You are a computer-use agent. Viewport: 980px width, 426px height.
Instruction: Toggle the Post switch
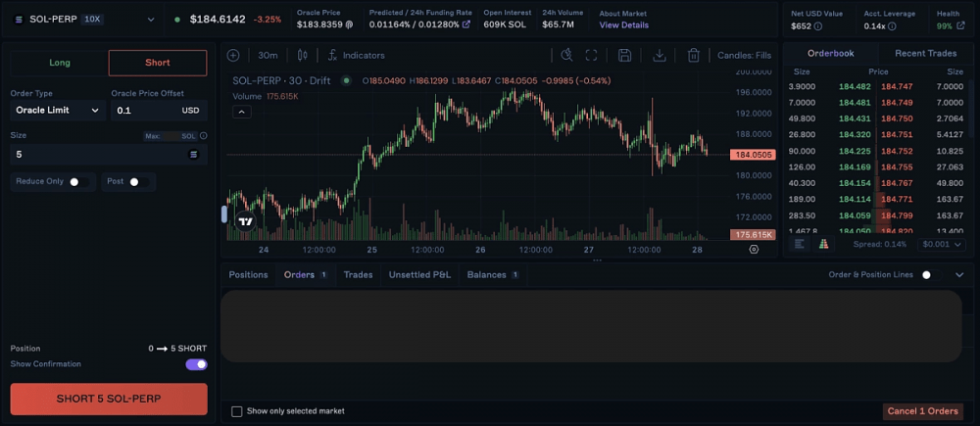pyautogui.click(x=138, y=182)
